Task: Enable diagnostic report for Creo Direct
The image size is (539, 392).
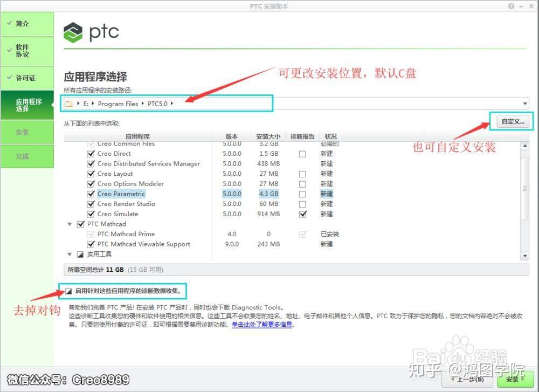Action: (x=302, y=154)
